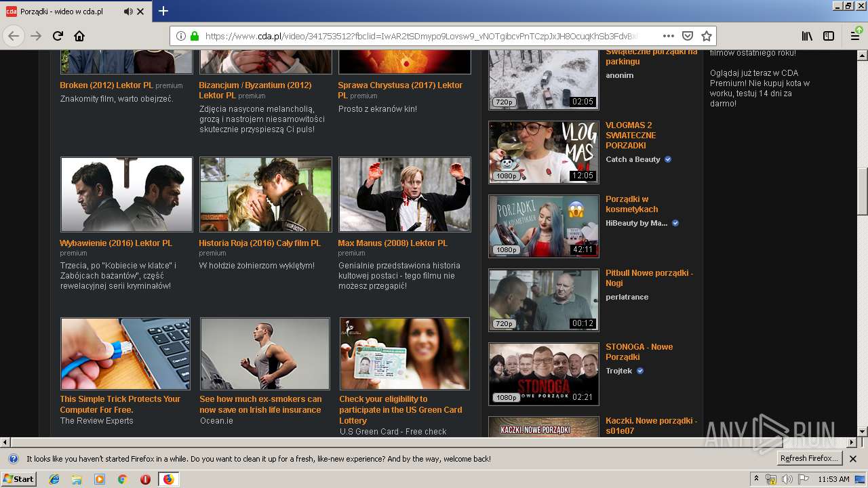Open ex-smokers Irish life insurance ad link
This screenshot has width=868, height=488.
coord(260,405)
